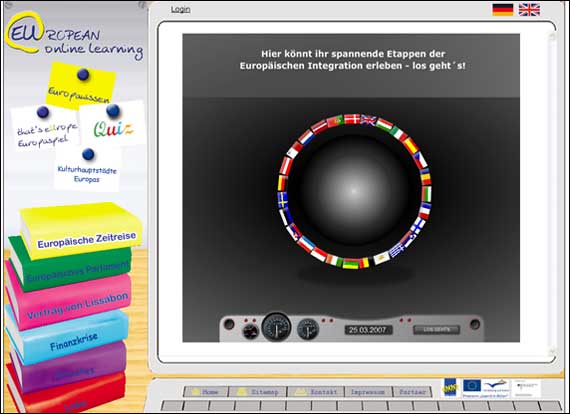The height and width of the screenshot is (414, 570).
Task: Click the Czech flag on the ring
Action: click(421, 160)
